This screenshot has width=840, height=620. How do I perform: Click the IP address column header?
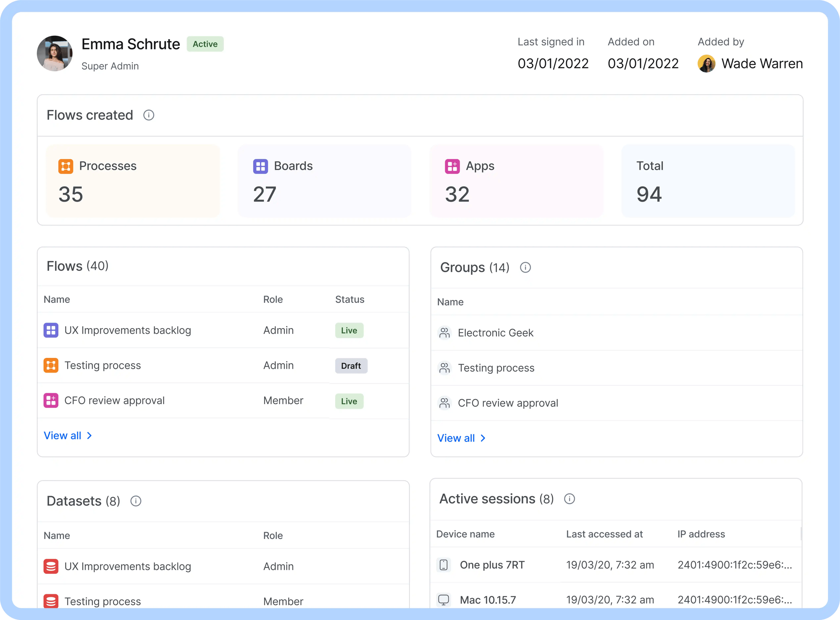[701, 534]
